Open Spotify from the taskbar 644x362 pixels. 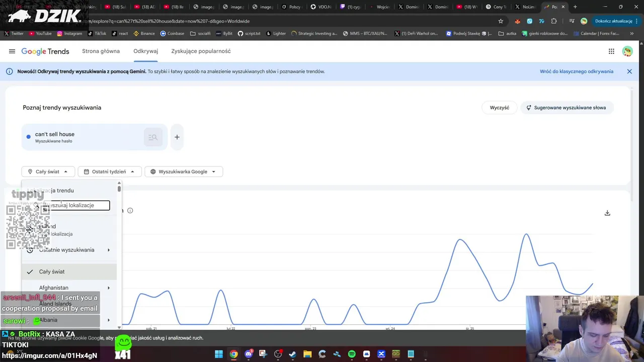[352, 354]
